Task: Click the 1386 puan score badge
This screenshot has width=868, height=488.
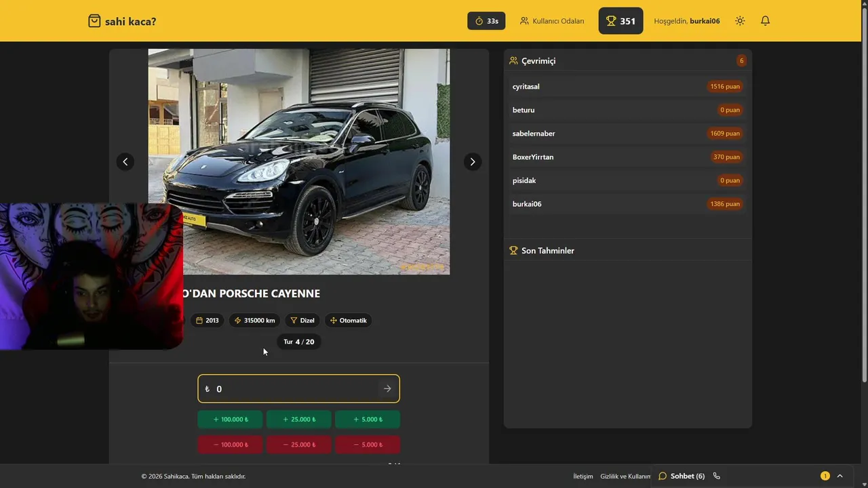Action: pos(725,204)
